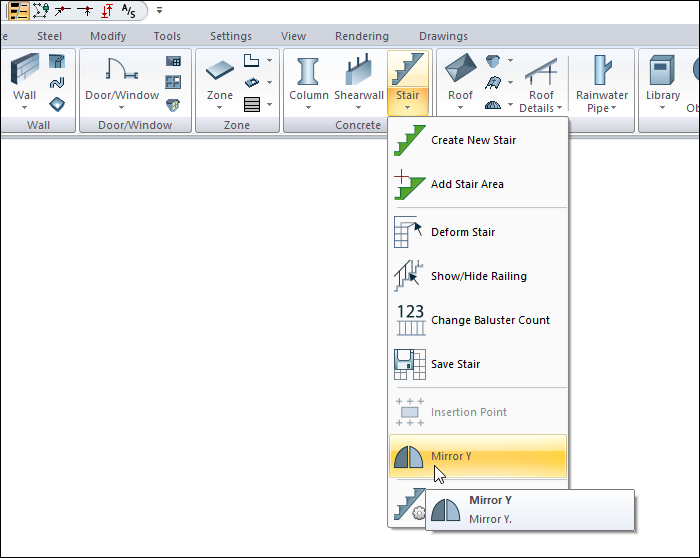Select the Column tool icon
Viewport: 700px width, 558px height.
pyautogui.click(x=309, y=72)
